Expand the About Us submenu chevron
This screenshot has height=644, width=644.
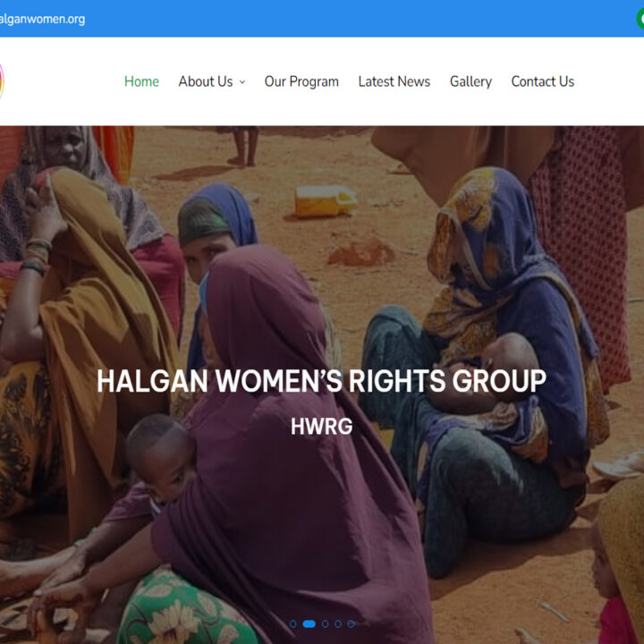click(242, 82)
